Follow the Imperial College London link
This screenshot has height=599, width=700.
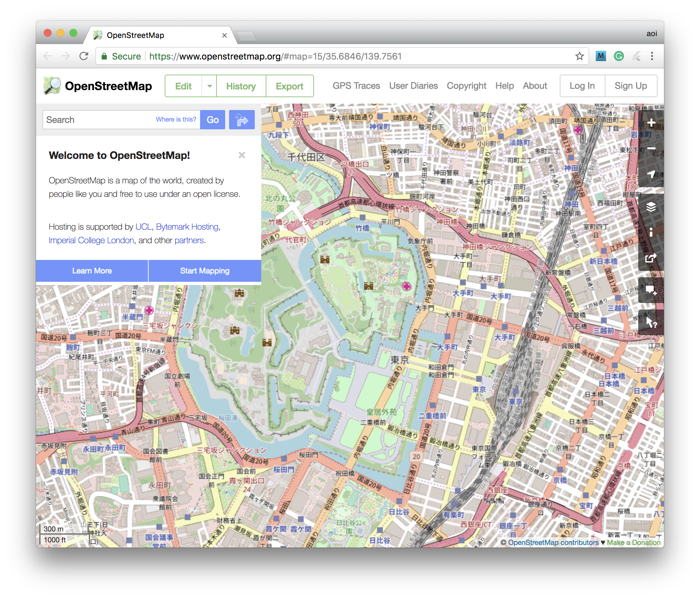point(91,240)
